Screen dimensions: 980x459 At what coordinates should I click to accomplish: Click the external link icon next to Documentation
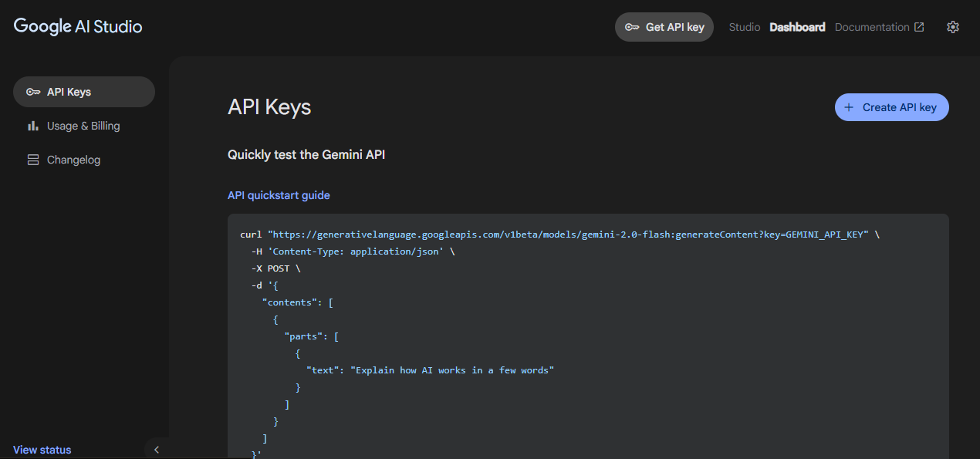coord(919,27)
